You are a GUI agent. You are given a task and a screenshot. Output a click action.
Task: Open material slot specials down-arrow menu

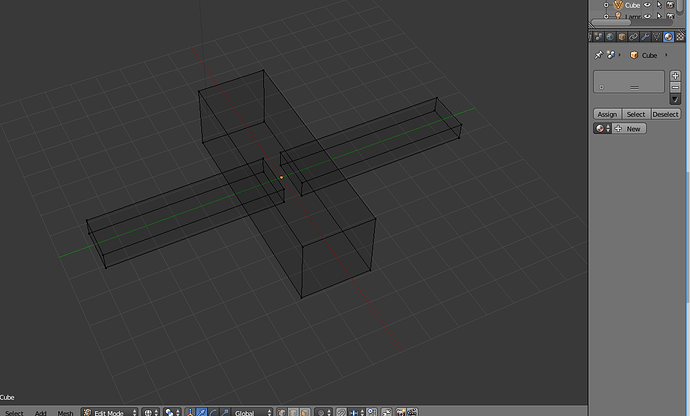[x=675, y=99]
